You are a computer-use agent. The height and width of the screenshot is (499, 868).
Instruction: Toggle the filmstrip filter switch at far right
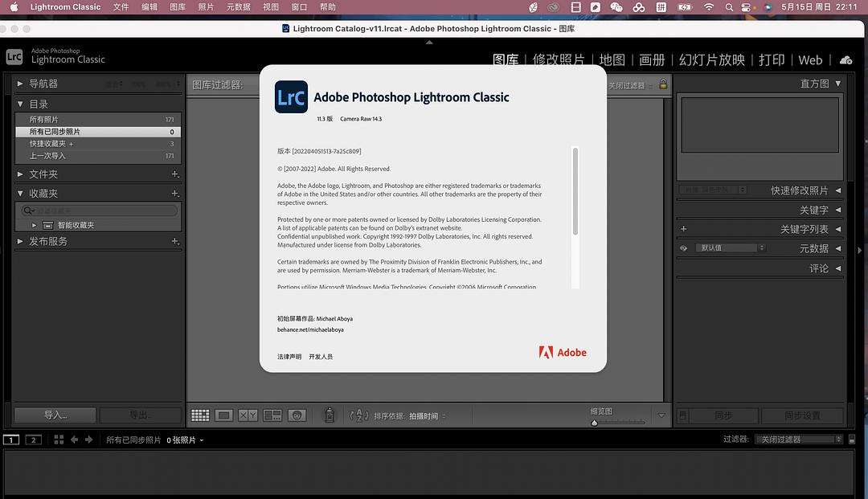(x=852, y=440)
